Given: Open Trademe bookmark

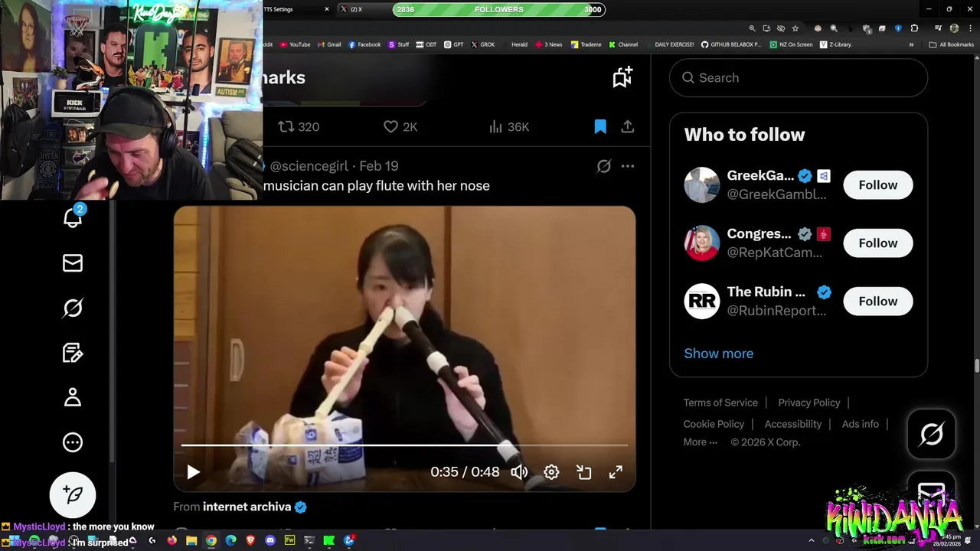Looking at the screenshot, I should pyautogui.click(x=586, y=44).
